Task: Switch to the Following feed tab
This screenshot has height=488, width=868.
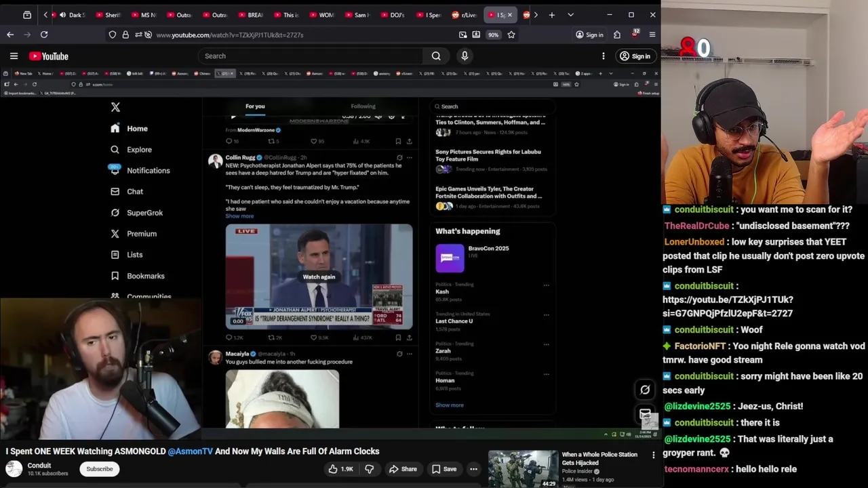Action: tap(363, 106)
